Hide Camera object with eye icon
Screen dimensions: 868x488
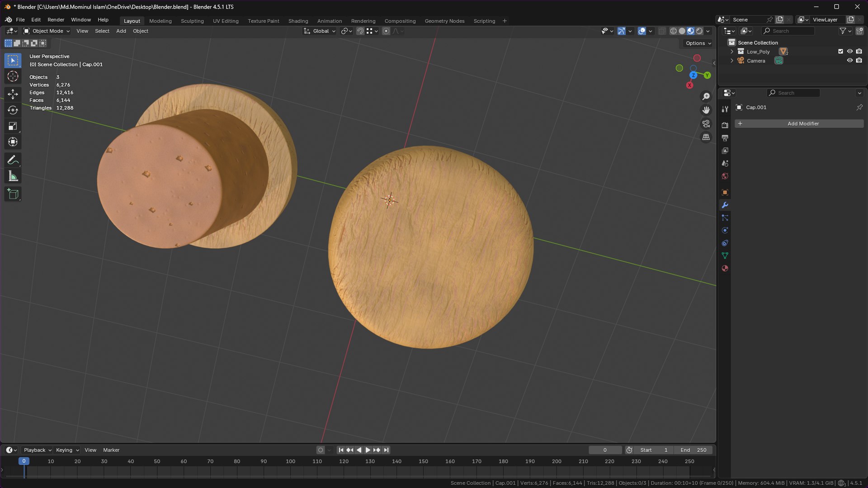(x=849, y=61)
